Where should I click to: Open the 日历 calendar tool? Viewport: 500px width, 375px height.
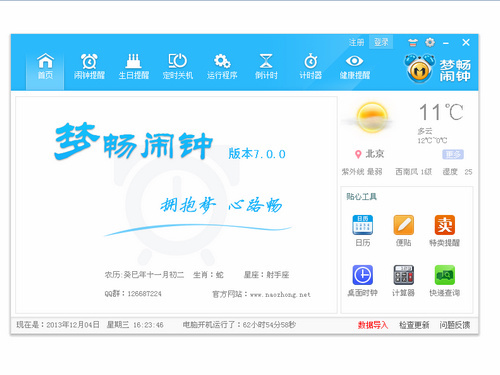point(363,231)
